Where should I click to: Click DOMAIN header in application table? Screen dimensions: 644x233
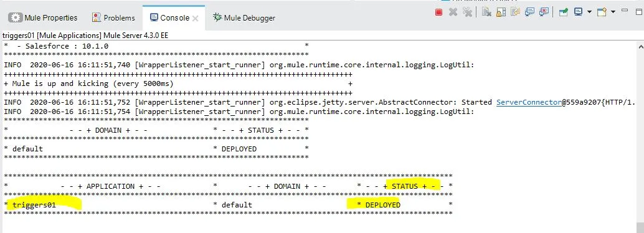click(287, 186)
